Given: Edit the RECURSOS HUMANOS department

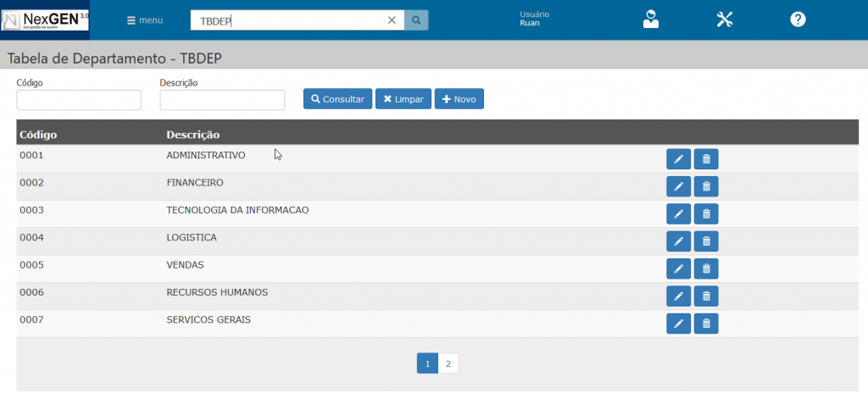Looking at the screenshot, I should 678,296.
